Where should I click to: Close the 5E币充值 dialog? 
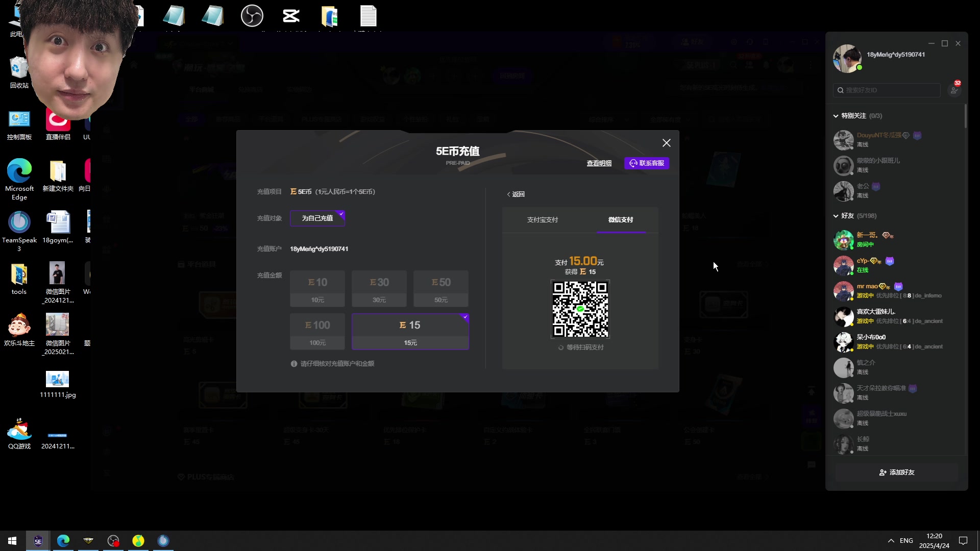click(x=666, y=143)
